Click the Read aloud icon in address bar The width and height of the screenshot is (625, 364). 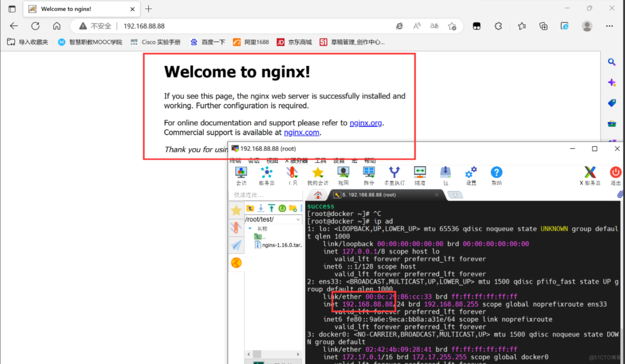tap(417, 26)
